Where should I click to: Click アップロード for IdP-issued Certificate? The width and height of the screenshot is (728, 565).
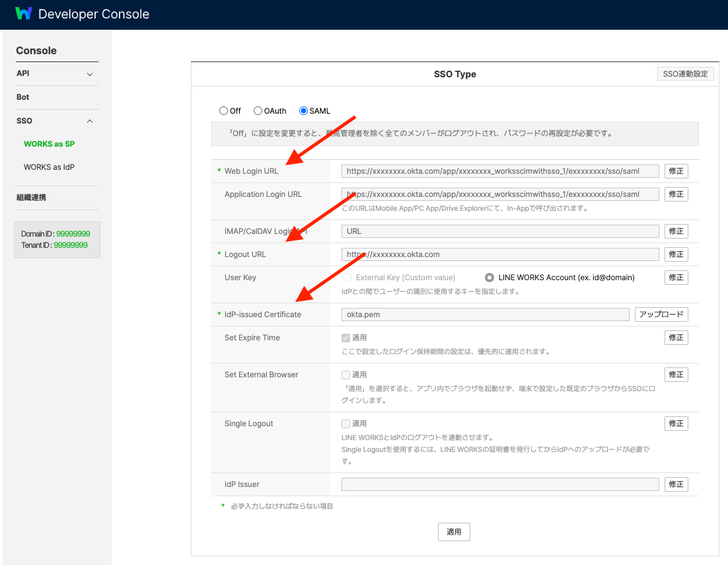(661, 315)
